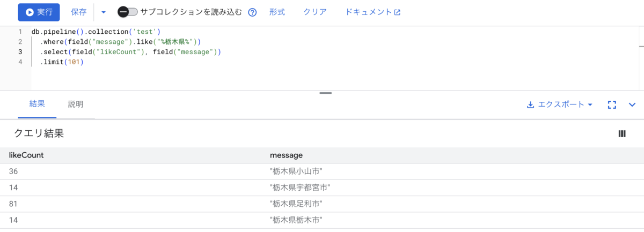Click the export download icon

coord(530,104)
